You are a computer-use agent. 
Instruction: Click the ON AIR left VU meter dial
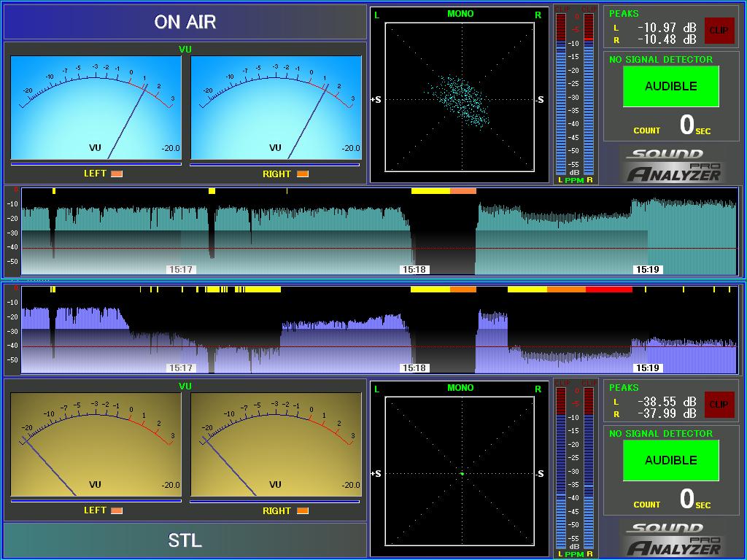click(x=96, y=108)
